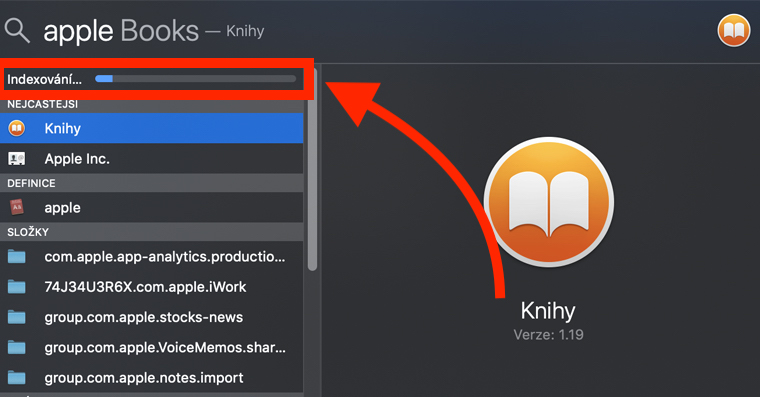Click folder icon beside 74J34U3R6X.com.apple.iWork

click(17, 287)
